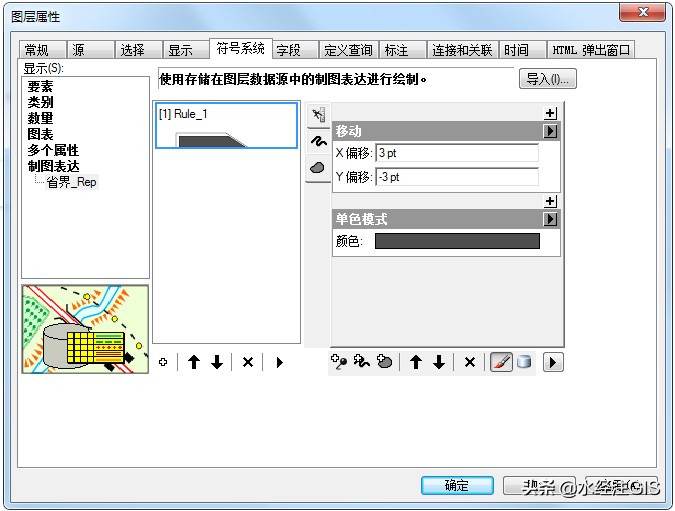Move the symbol layer up
Viewport: 675px width, 511px height.
click(x=416, y=362)
